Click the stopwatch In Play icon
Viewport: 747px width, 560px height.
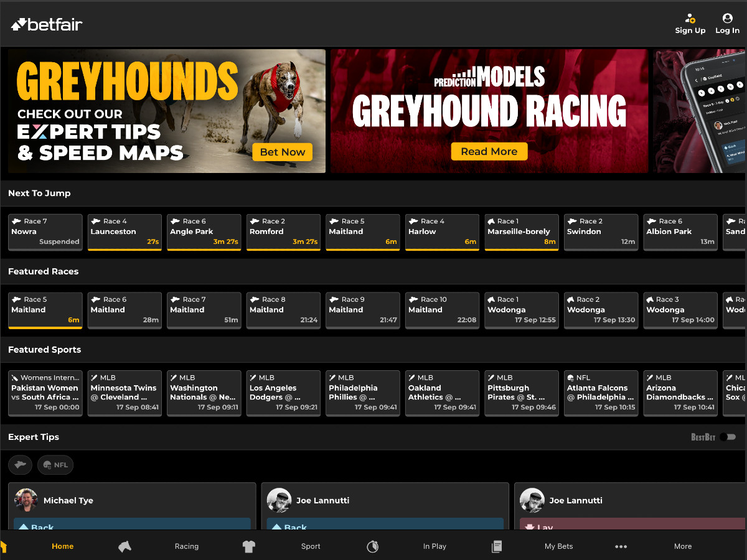tap(372, 546)
